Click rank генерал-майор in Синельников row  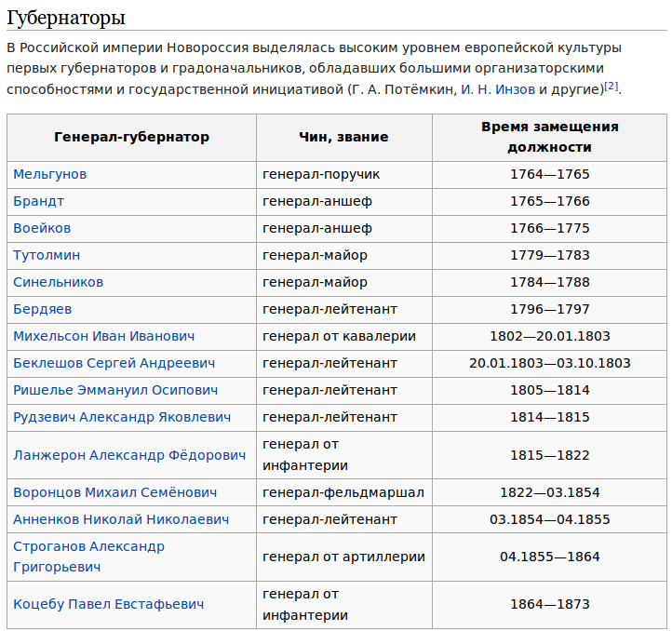(x=315, y=283)
